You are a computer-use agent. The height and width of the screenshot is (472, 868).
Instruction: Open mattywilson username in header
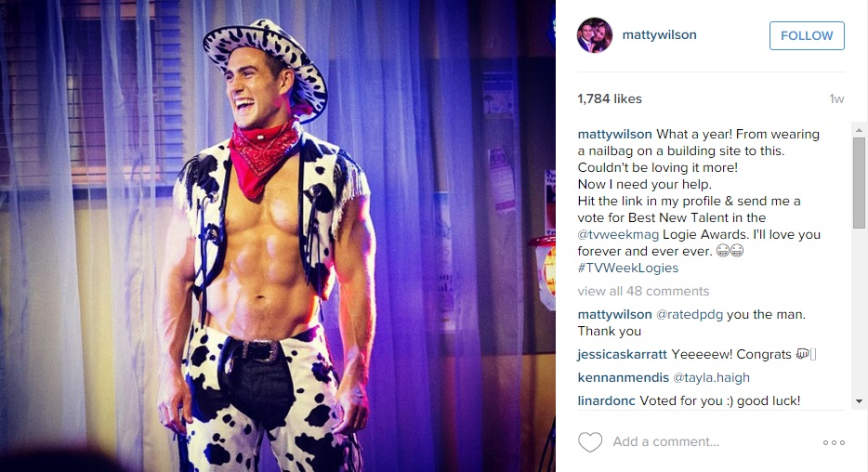point(659,35)
